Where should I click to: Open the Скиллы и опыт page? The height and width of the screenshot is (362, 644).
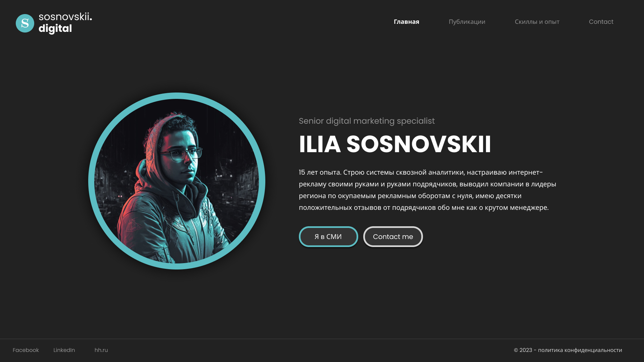(537, 22)
